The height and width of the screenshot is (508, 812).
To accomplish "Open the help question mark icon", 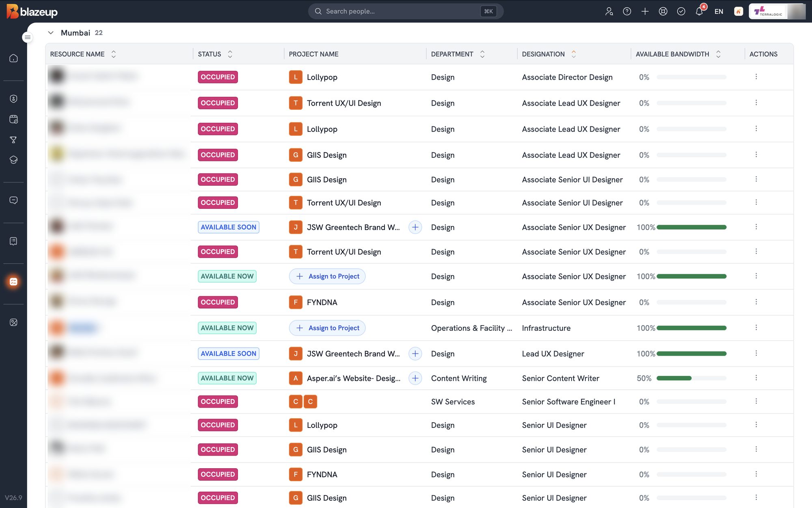I will coord(627,11).
